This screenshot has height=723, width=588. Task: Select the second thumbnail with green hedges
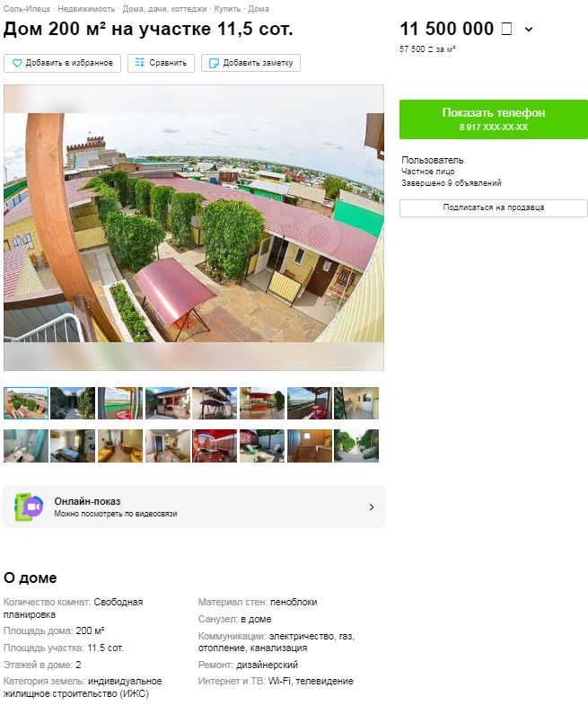point(73,403)
